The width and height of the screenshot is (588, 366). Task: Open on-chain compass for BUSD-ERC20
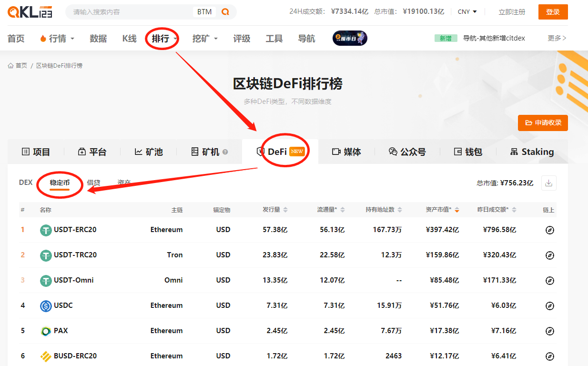550,356
